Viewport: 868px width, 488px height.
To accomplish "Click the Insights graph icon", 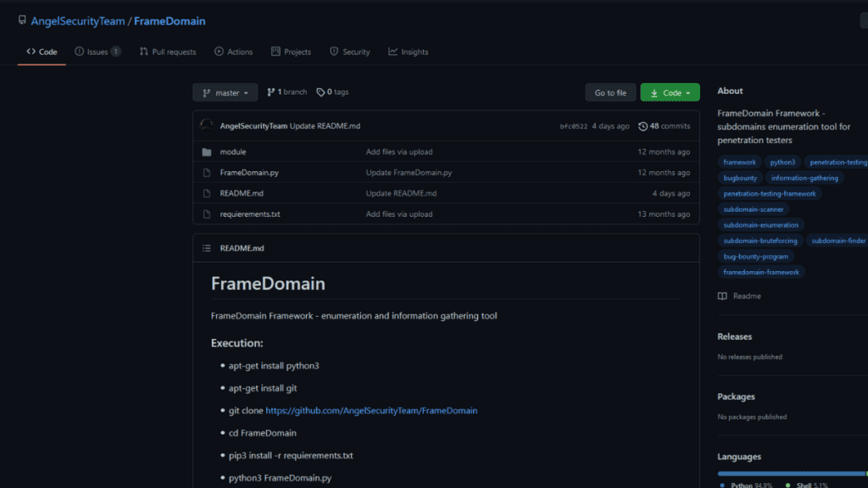I will point(392,52).
